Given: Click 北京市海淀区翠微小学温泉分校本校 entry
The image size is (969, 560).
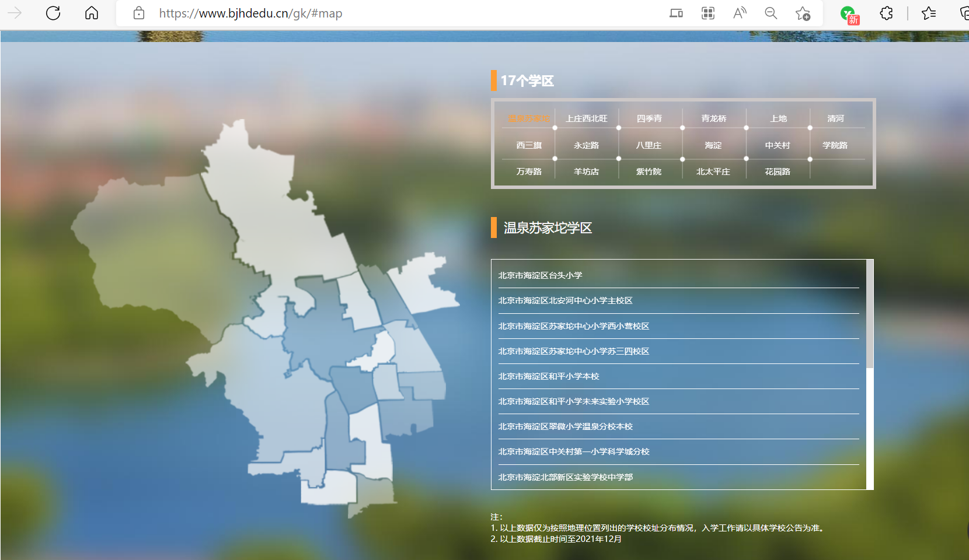Looking at the screenshot, I should (565, 426).
